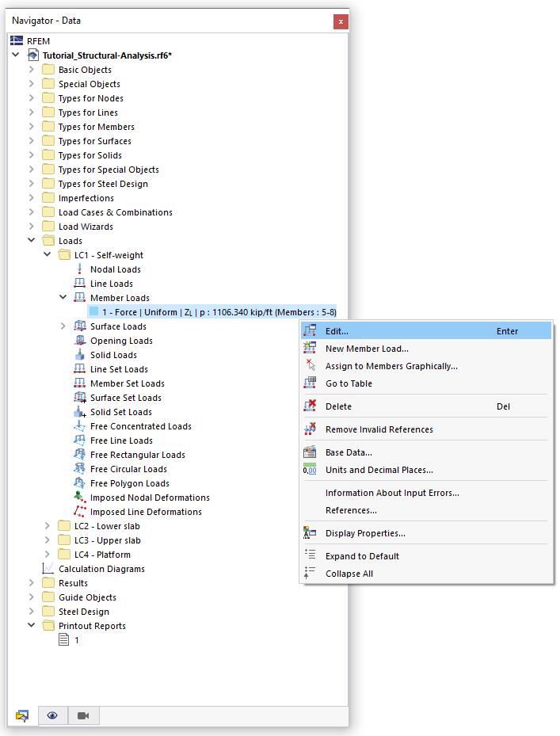This screenshot has width=560, height=736.
Task: Expand the Surface Loads node
Action: (63, 326)
